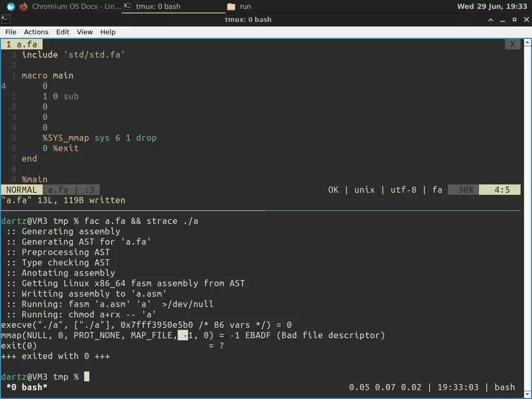Click 'unix' file format in statusline
532x399 pixels.
click(364, 190)
